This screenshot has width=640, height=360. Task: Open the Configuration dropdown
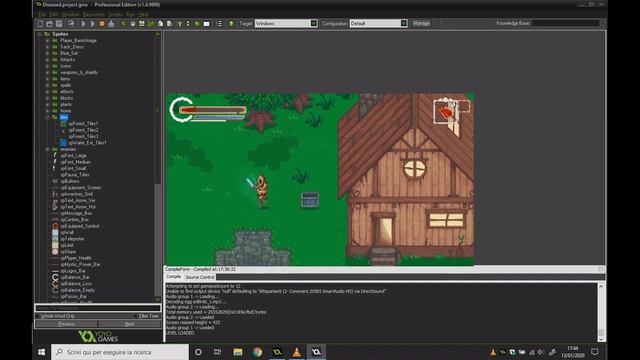(378, 23)
